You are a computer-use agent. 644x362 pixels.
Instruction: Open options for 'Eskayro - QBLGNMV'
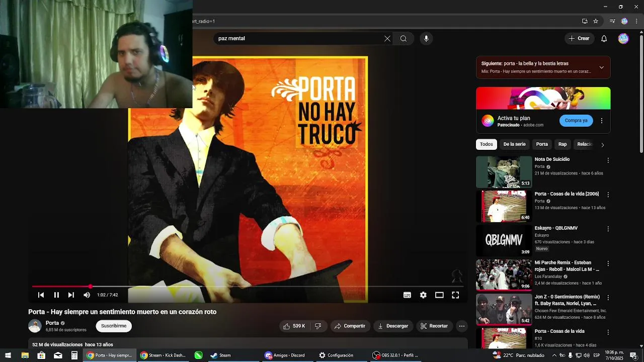(x=608, y=229)
